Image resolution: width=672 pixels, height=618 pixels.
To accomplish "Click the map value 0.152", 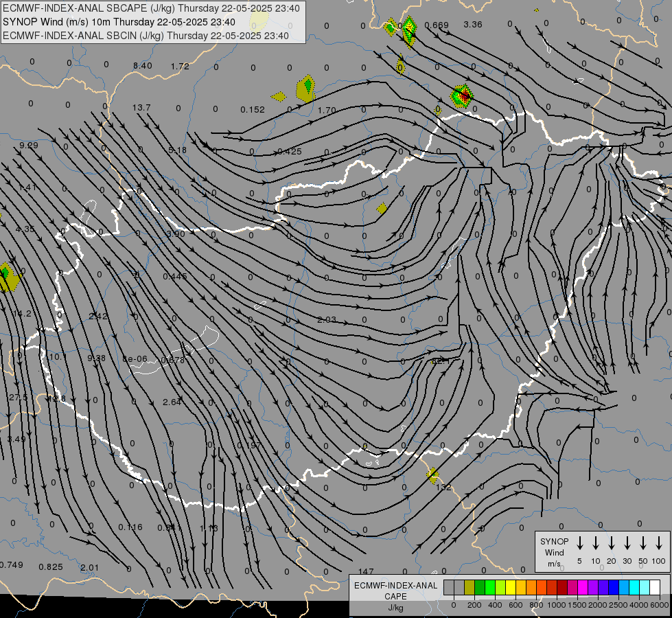I will click(253, 110).
